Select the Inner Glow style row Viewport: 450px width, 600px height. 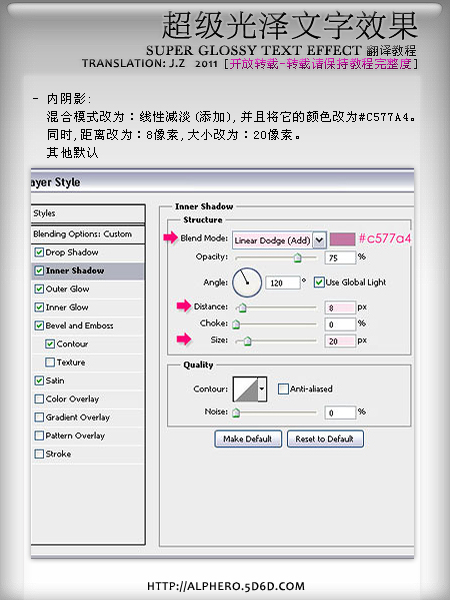click(x=88, y=308)
